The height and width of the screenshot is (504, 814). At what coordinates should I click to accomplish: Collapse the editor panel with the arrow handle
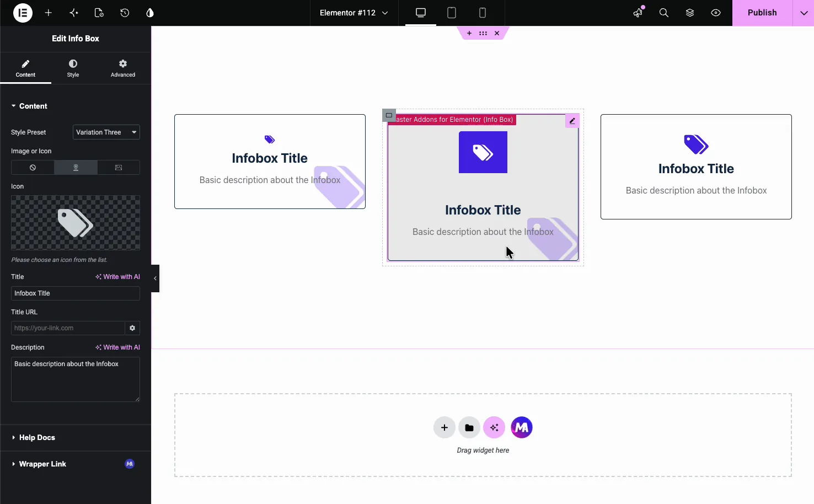coord(155,278)
